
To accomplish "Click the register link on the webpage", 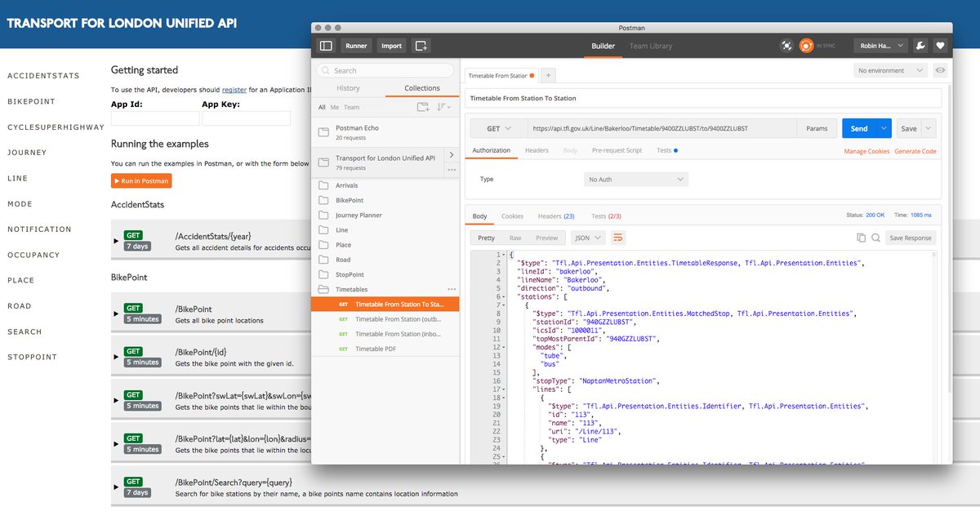I will [234, 89].
